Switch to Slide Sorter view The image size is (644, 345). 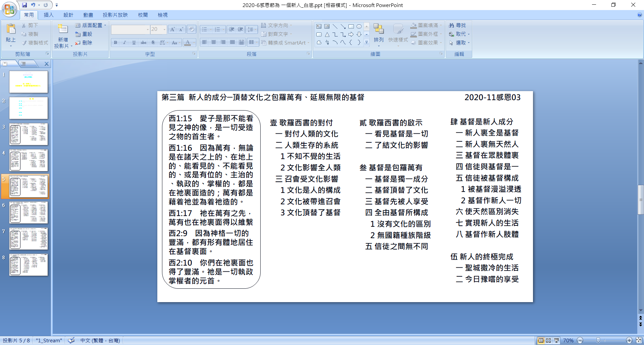coord(548,340)
